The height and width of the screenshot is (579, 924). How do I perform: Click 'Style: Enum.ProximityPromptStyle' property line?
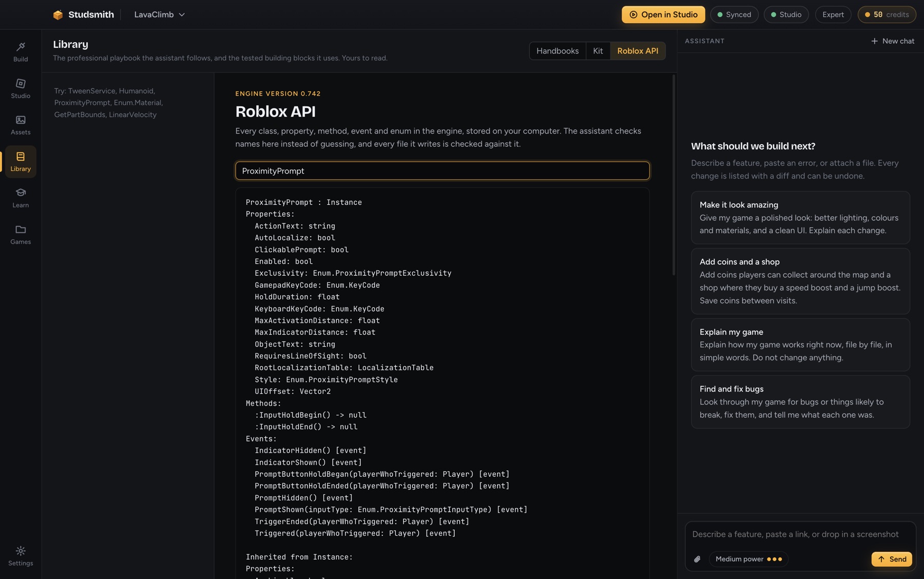click(326, 379)
